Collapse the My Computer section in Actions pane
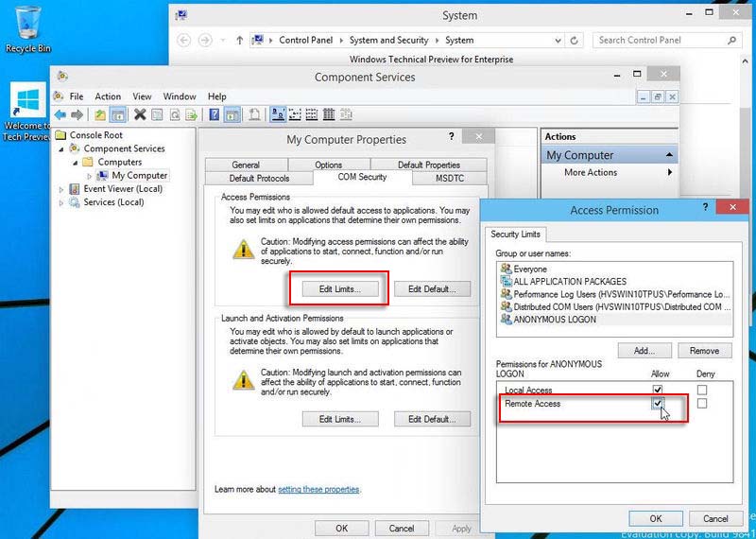This screenshot has height=539, width=756. (669, 155)
